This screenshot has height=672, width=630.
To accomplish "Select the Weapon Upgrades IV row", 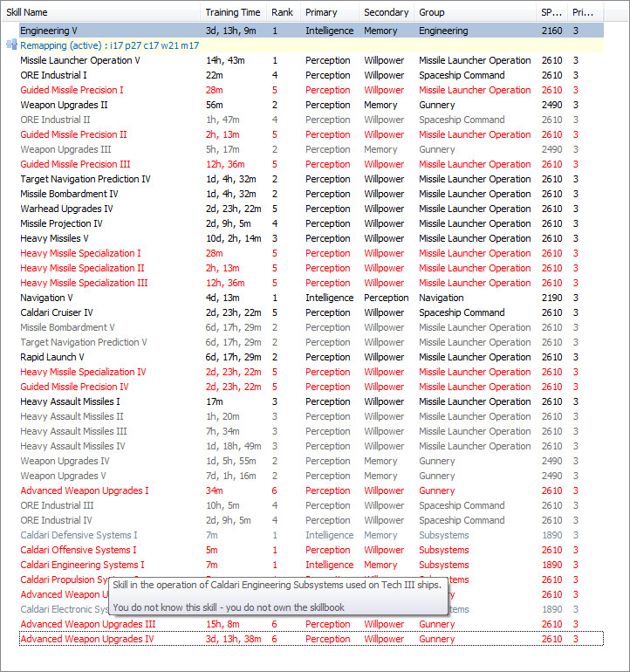I will [312, 461].
